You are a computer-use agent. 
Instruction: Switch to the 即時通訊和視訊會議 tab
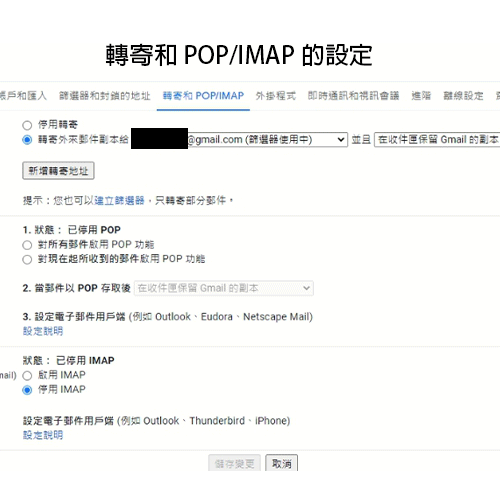(x=353, y=96)
